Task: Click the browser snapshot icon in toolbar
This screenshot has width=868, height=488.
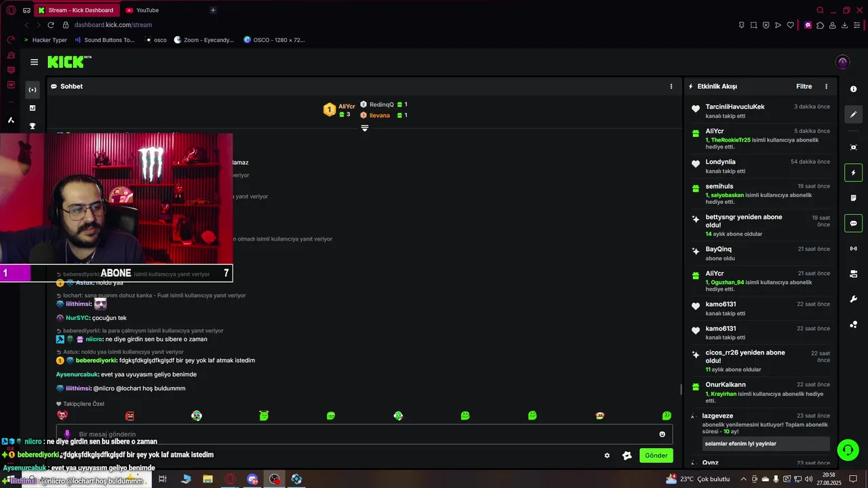Action: click(x=753, y=25)
